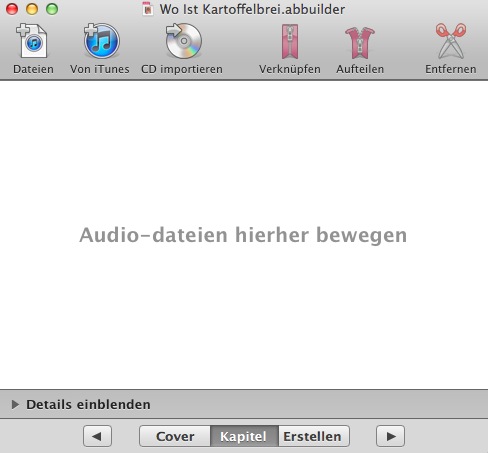Minimize the window with the yellow button

(x=32, y=9)
